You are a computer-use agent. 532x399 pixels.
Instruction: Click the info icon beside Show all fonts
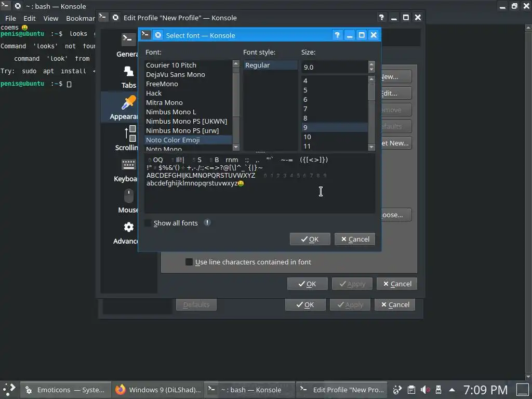tap(207, 222)
